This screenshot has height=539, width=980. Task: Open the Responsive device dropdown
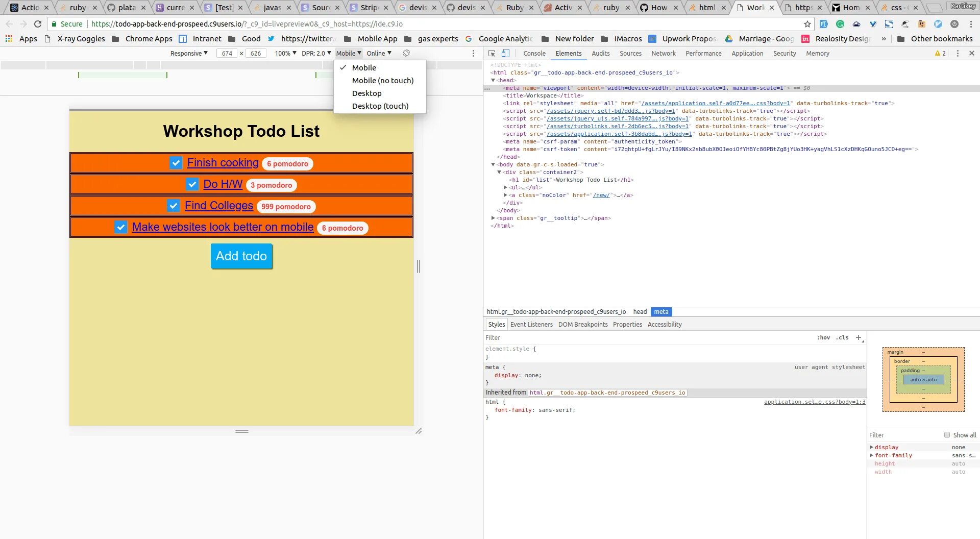click(189, 53)
